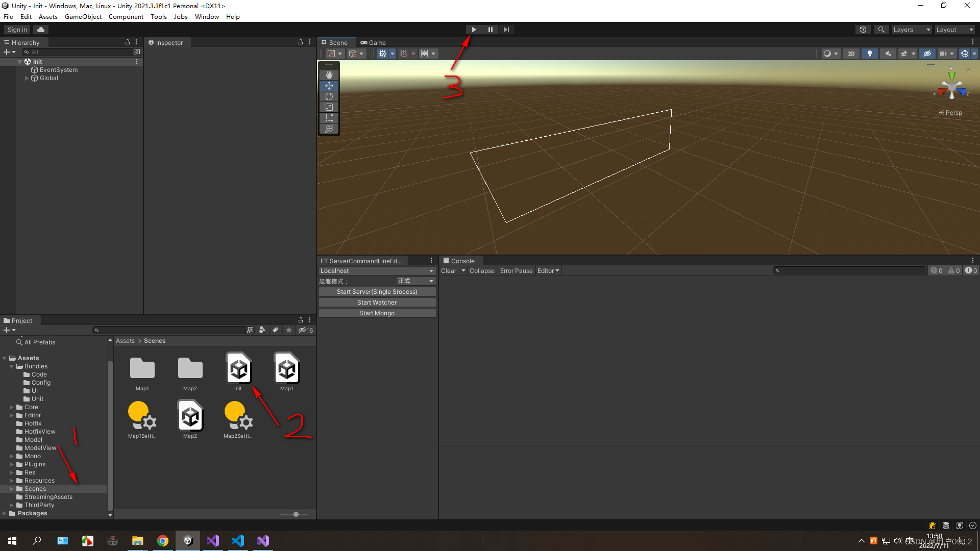Open the GameObject menu

tap(83, 16)
